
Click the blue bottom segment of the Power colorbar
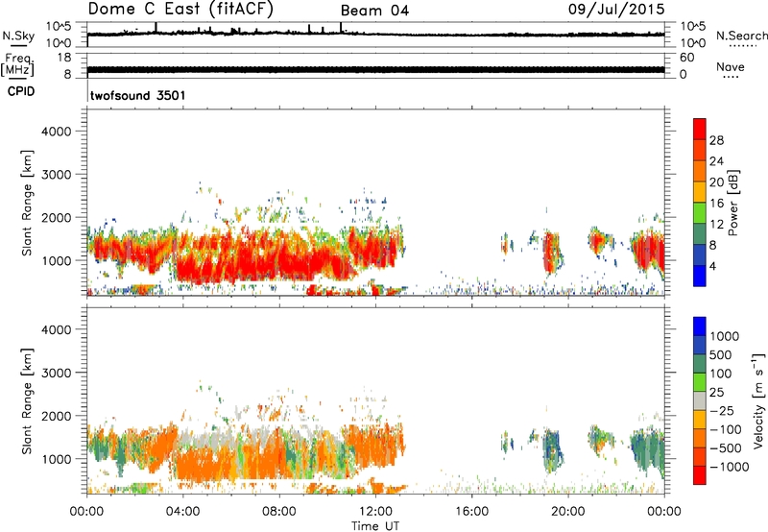[700, 276]
